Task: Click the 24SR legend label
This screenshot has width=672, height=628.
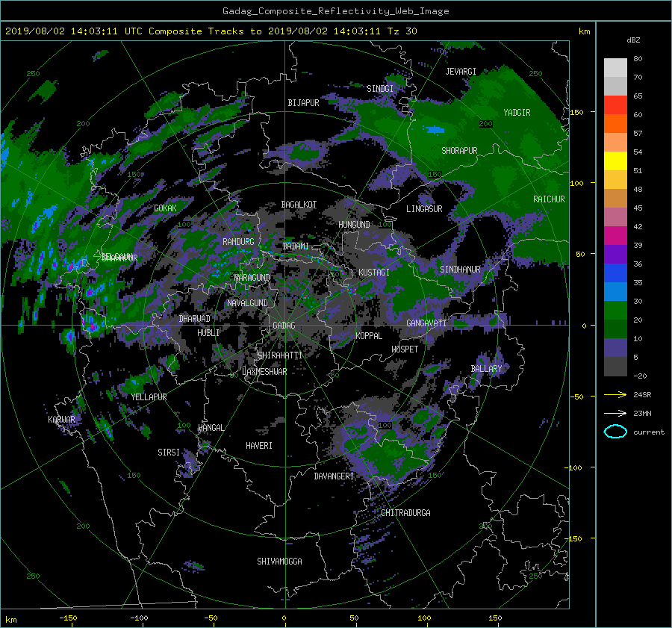Action: pos(642,395)
